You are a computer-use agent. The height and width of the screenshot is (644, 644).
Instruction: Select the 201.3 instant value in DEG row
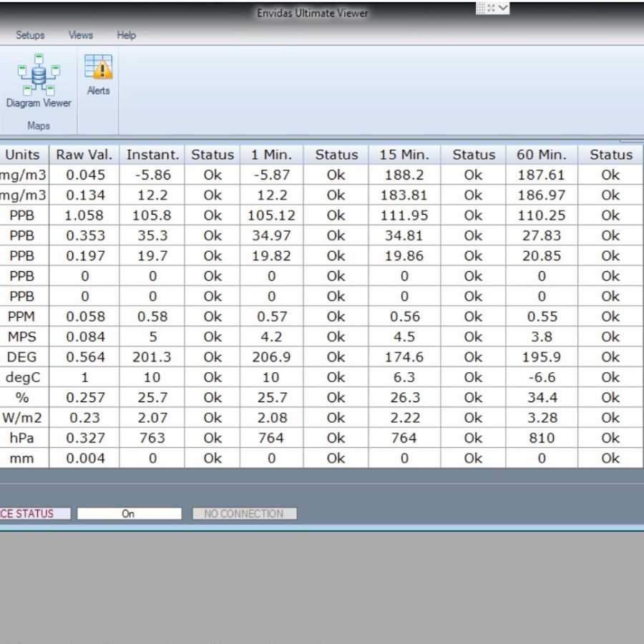click(152, 357)
